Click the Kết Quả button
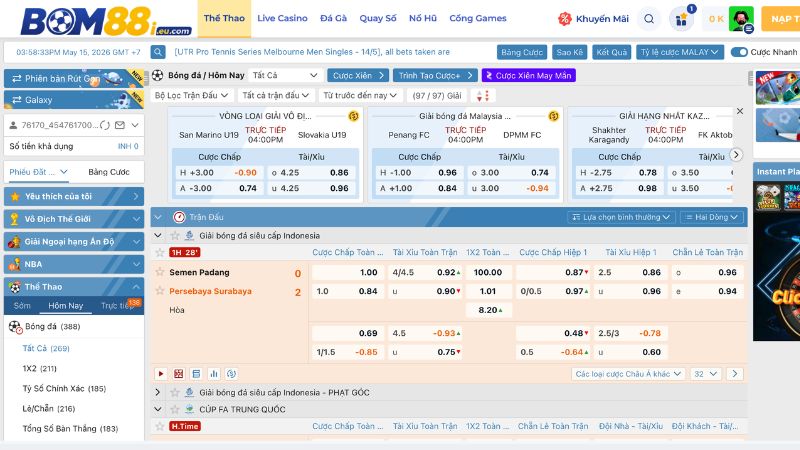Image resolution: width=800 pixels, height=450 pixels. (x=612, y=52)
